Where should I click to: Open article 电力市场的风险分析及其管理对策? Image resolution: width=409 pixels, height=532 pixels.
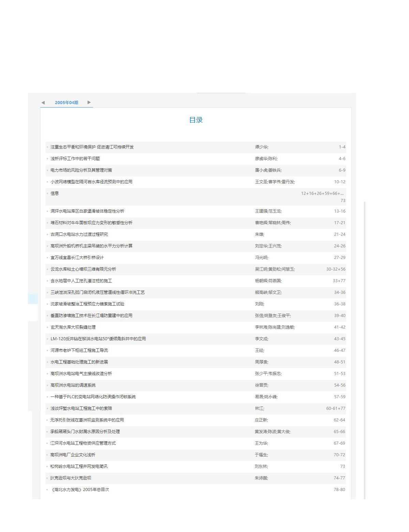pyautogui.click(x=81, y=170)
